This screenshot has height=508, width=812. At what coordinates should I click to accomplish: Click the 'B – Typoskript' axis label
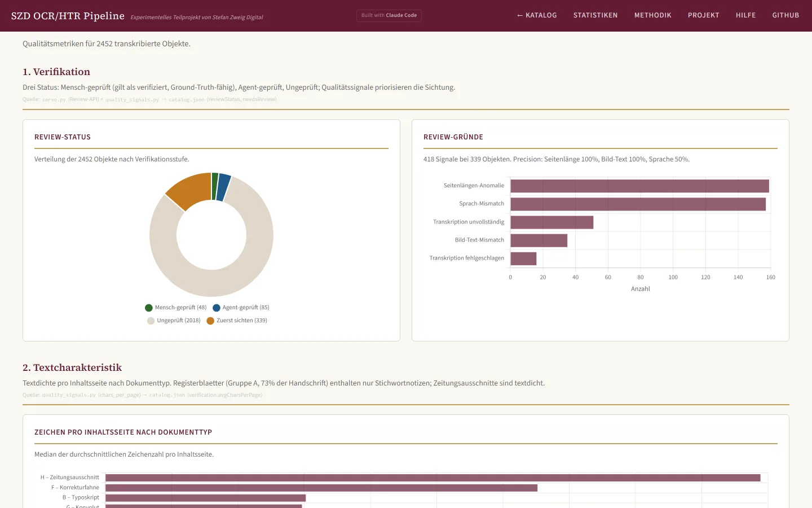point(81,498)
